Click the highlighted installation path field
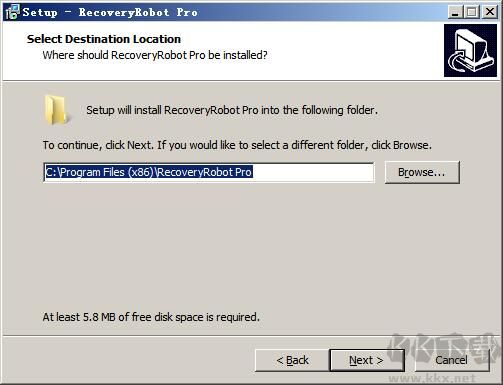Viewport: 503px width, 385px height. pos(209,172)
